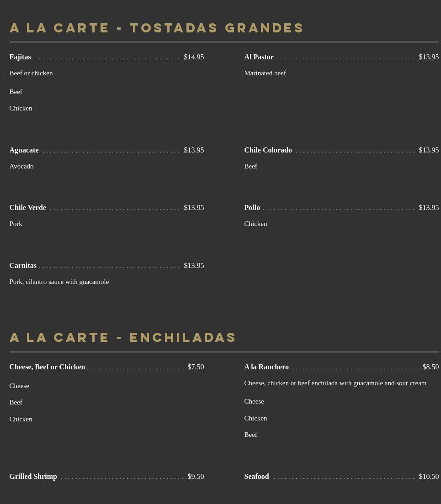Pick the Cheese option under A la Ranchero
441x504 pixels.
pyautogui.click(x=254, y=401)
